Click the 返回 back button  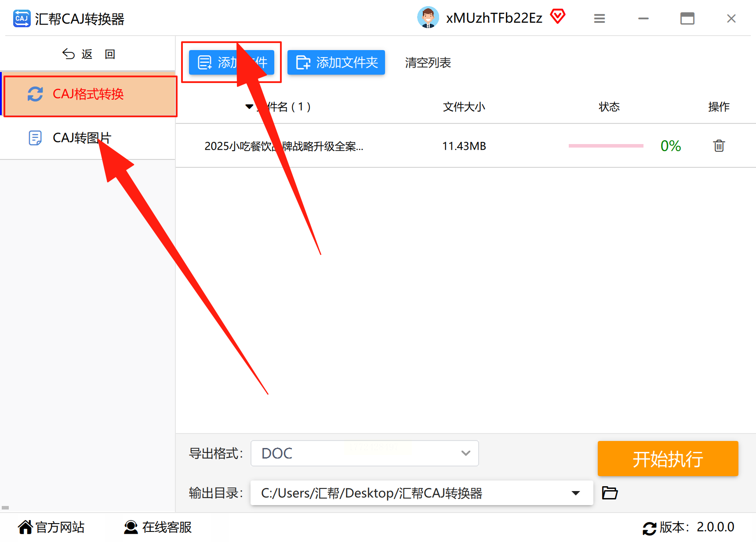(88, 54)
